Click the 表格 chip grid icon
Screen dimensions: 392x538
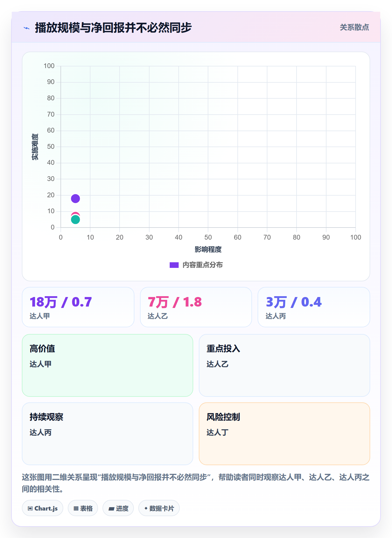[x=76, y=509]
